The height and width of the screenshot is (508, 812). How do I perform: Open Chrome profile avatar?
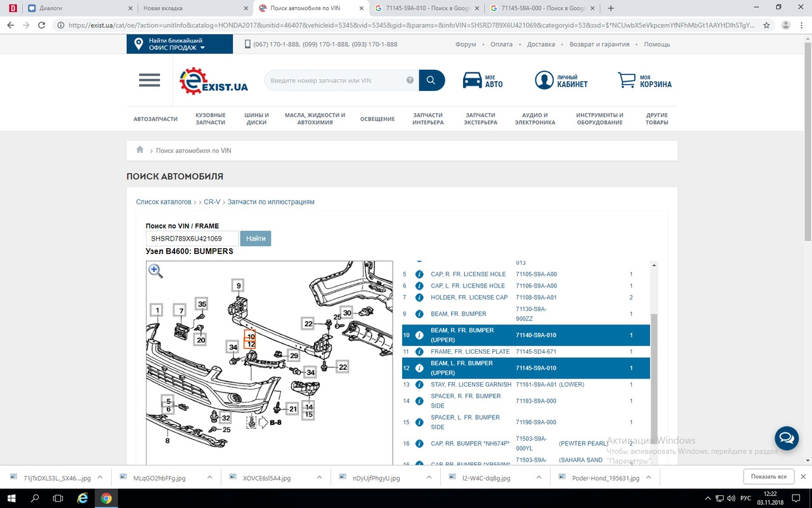pyautogui.click(x=785, y=25)
